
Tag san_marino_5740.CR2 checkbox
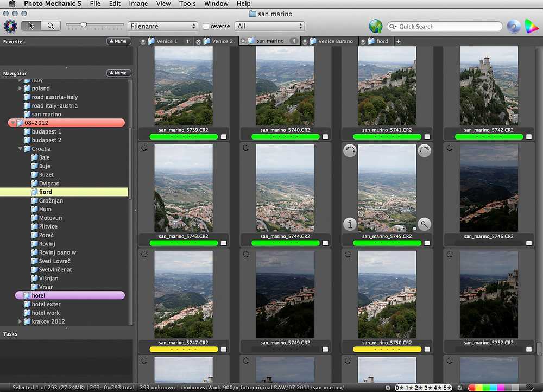[325, 137]
